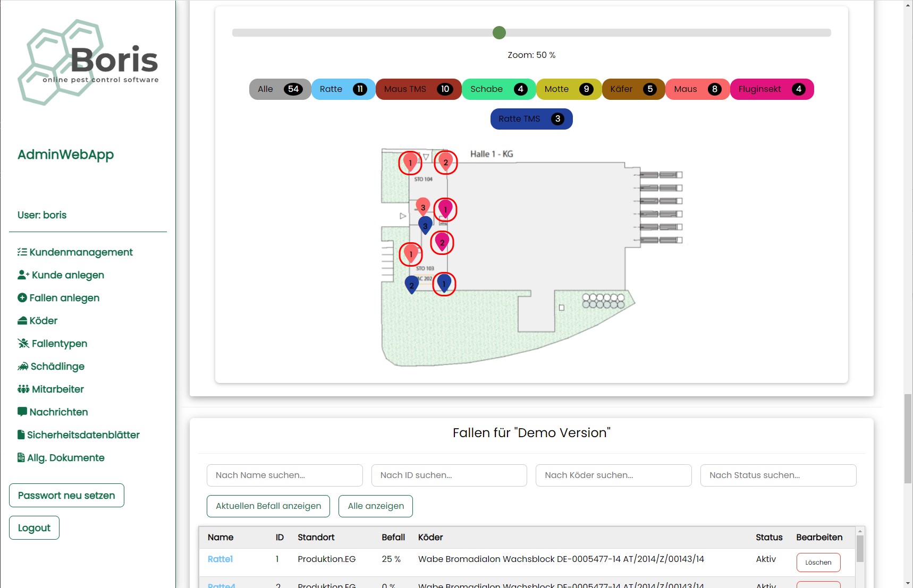This screenshot has height=588, width=913.
Task: Select the circled blue pin labeled 1
Action: click(444, 283)
